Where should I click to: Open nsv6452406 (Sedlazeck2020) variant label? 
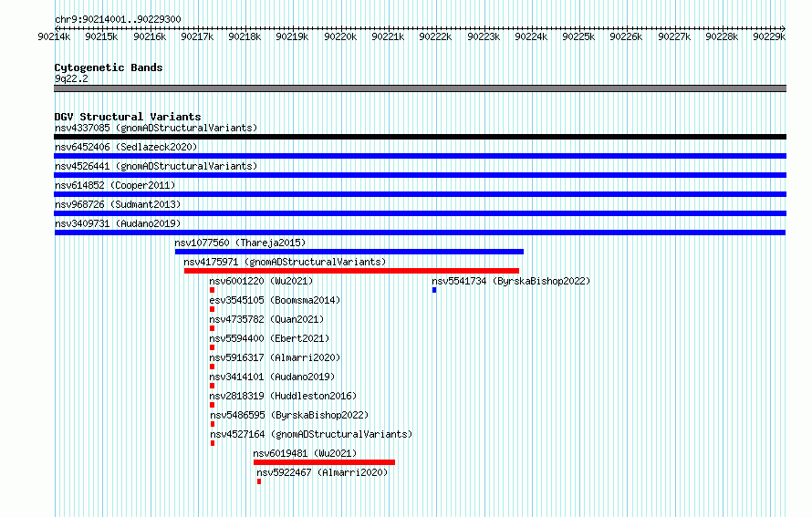click(126, 147)
